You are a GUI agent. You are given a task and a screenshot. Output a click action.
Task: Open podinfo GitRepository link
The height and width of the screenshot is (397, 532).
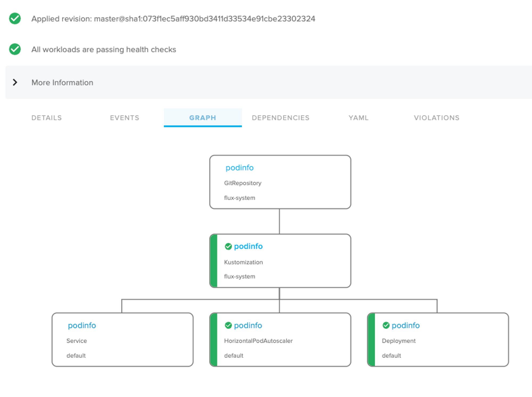click(239, 168)
